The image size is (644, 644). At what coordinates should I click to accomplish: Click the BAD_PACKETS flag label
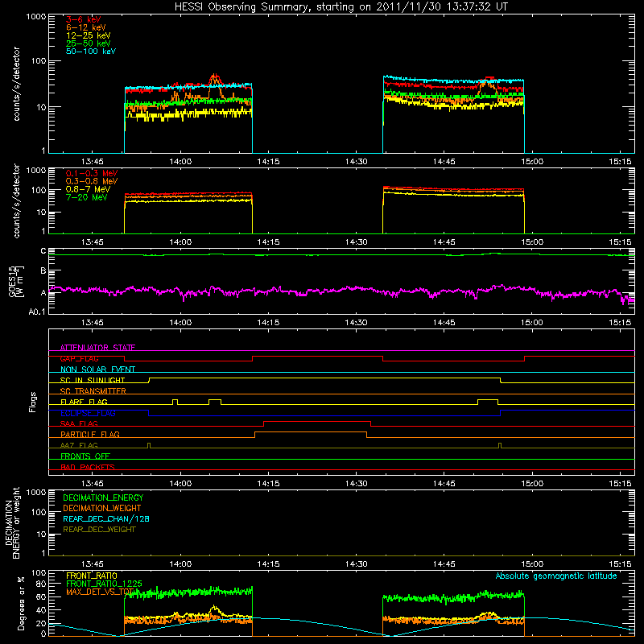pos(88,467)
